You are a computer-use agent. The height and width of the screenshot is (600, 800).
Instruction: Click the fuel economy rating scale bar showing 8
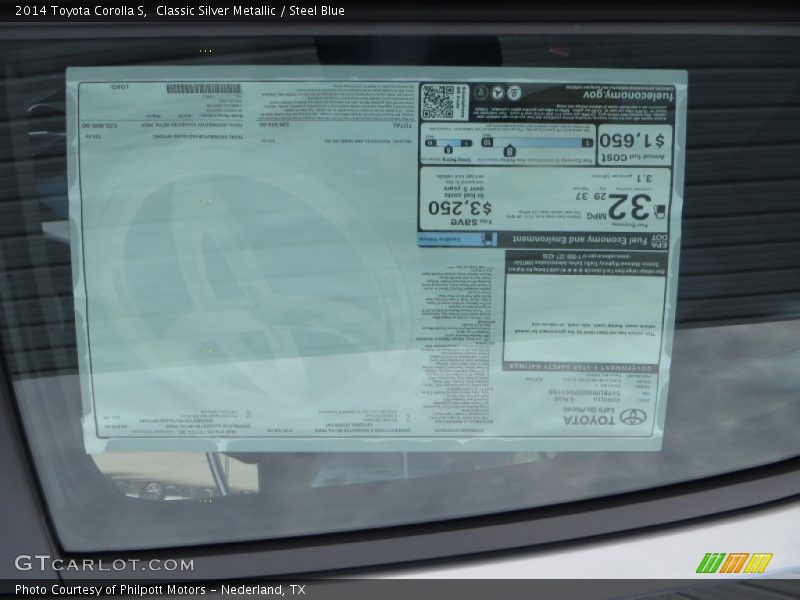[537, 142]
